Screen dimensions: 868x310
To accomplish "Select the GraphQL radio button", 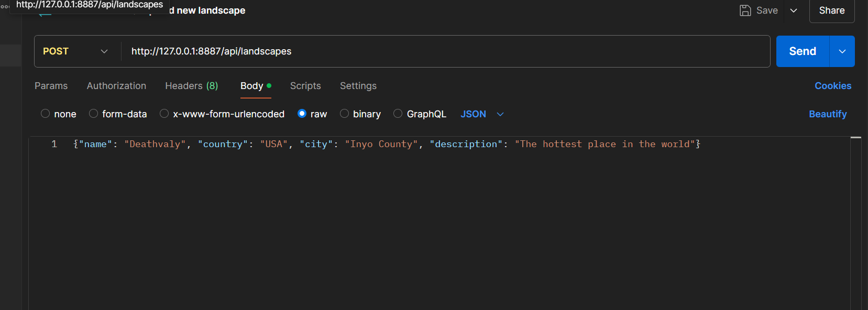I will pos(398,114).
